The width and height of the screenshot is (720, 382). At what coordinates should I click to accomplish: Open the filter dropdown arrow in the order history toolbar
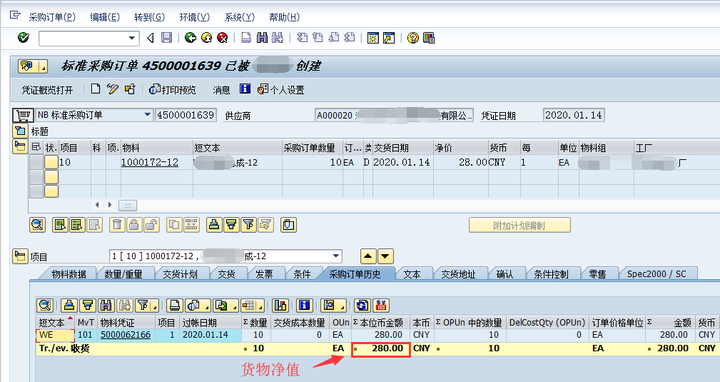pos(156,306)
